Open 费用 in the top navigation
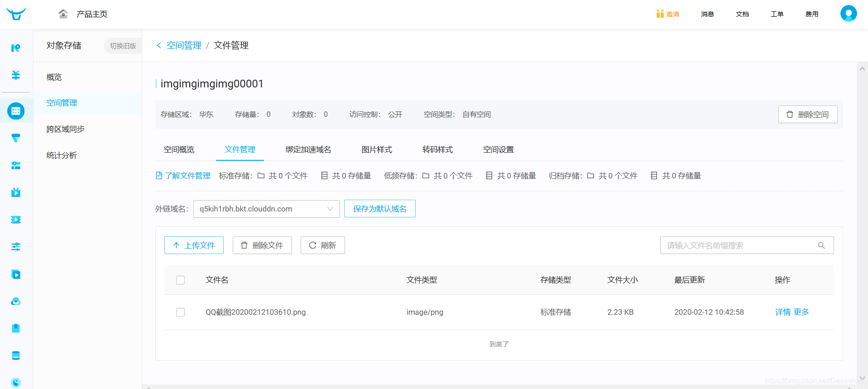868x389 pixels. coord(812,14)
